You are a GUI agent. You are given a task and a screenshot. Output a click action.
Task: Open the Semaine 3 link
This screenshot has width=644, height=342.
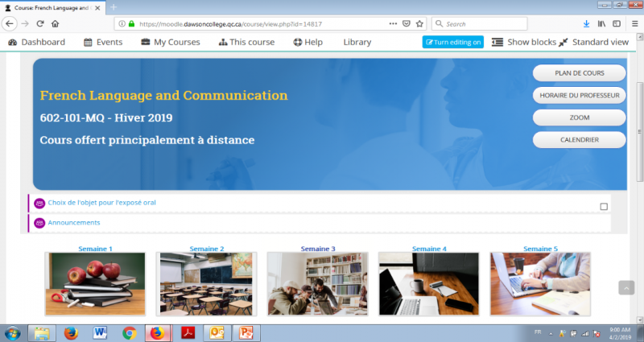318,249
